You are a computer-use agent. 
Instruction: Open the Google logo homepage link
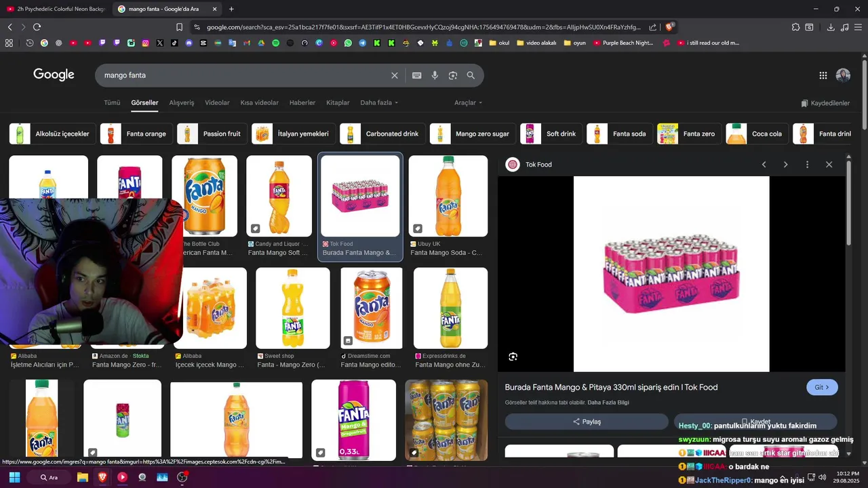[x=54, y=75]
